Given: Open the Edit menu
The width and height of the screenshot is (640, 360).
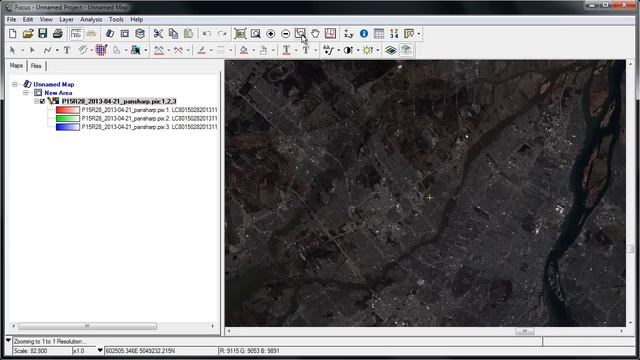Looking at the screenshot, I should pos(28,20).
